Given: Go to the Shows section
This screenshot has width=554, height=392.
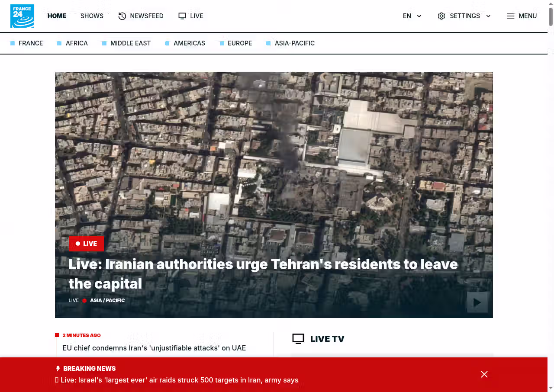Looking at the screenshot, I should click(x=92, y=16).
